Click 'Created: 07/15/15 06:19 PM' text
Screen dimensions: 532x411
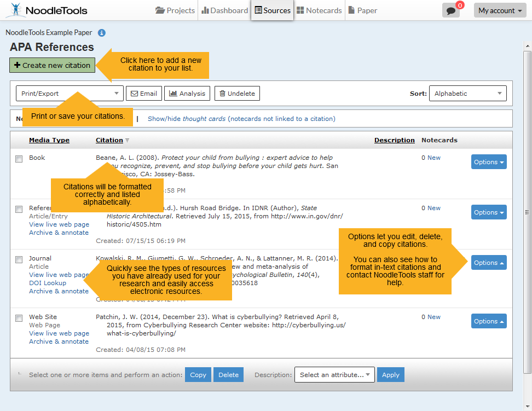[x=141, y=241]
